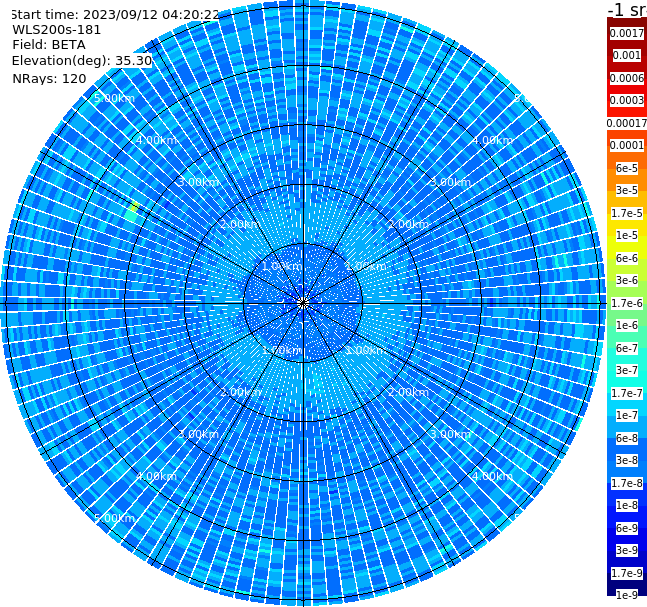647x607 pixels.
Task: Select the 0.0017 colorbar label
Action: click(x=627, y=33)
